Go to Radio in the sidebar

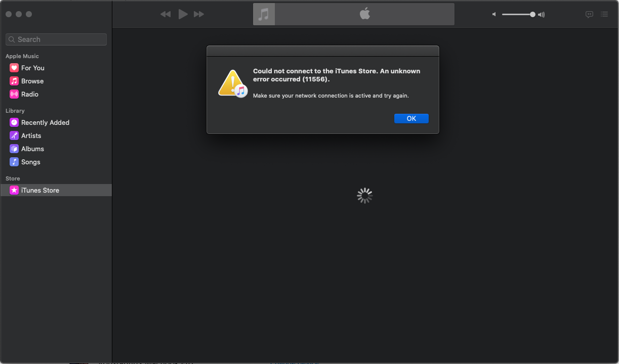pyautogui.click(x=56, y=94)
